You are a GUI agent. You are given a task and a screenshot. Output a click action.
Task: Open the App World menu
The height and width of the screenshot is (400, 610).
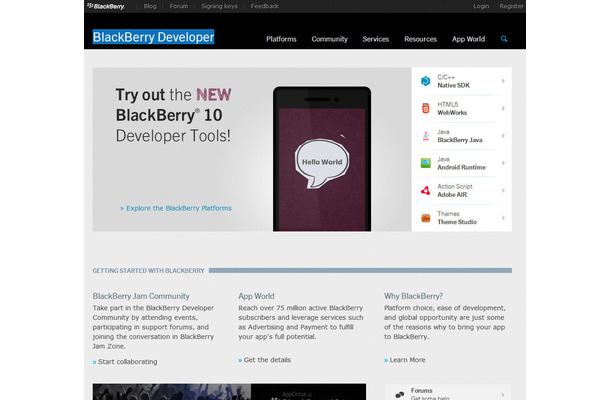tap(468, 39)
